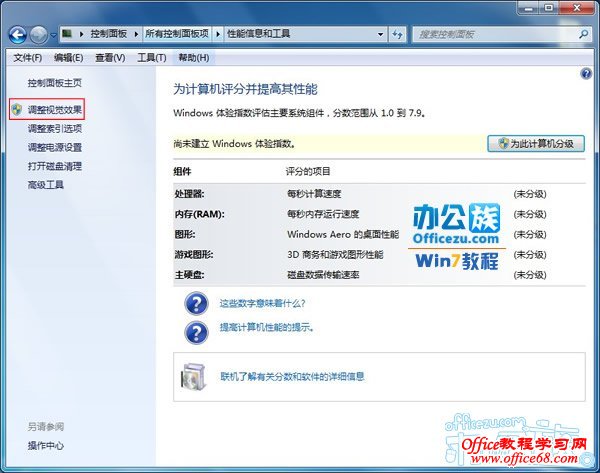Screen dimensions: 600x473
Task: Maximize the window
Action: coord(549,7)
